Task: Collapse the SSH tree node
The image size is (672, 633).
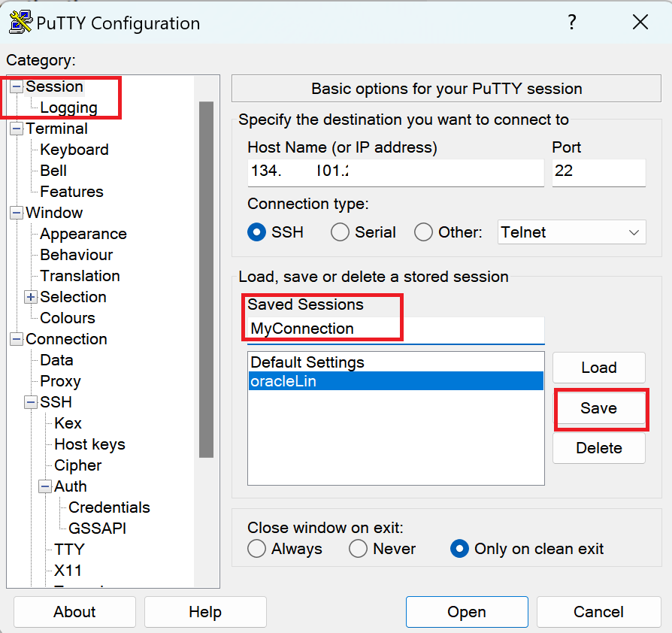Action: [30, 402]
